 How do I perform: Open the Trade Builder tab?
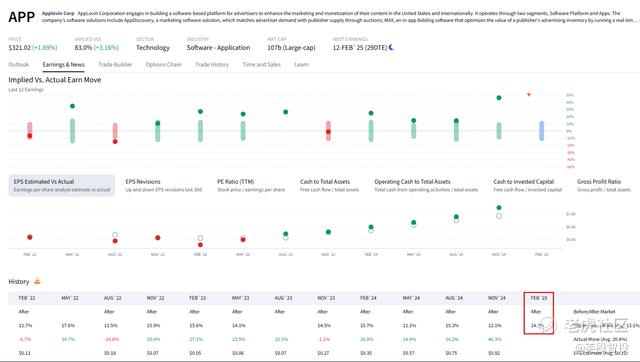click(x=115, y=64)
